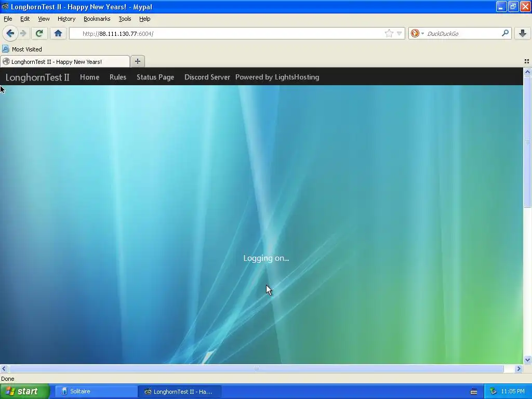Open the Windows Start menu
The height and width of the screenshot is (399, 532).
pyautogui.click(x=24, y=391)
